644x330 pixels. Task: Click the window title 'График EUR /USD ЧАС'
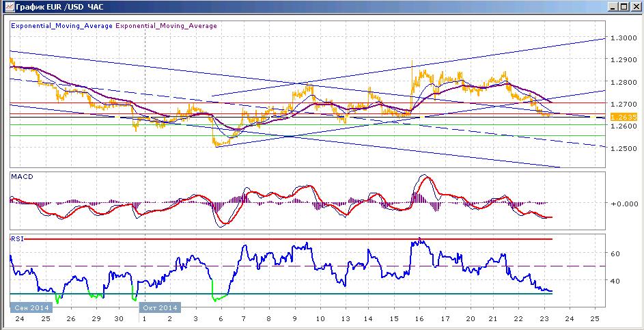point(59,7)
